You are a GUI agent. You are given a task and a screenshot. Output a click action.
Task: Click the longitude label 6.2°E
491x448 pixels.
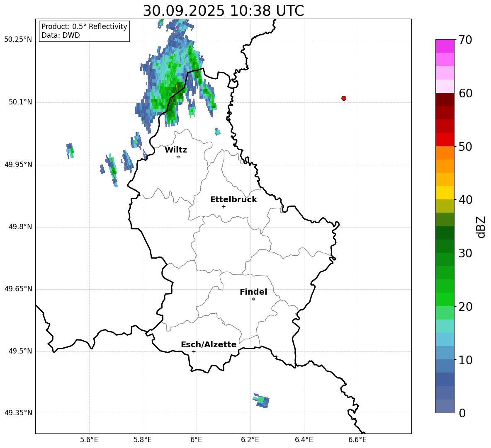250,440
